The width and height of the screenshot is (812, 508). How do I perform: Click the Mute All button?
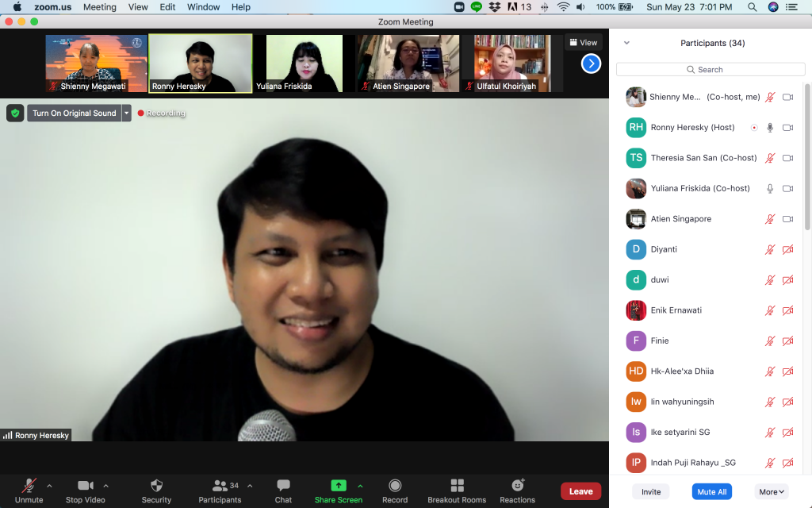click(711, 491)
